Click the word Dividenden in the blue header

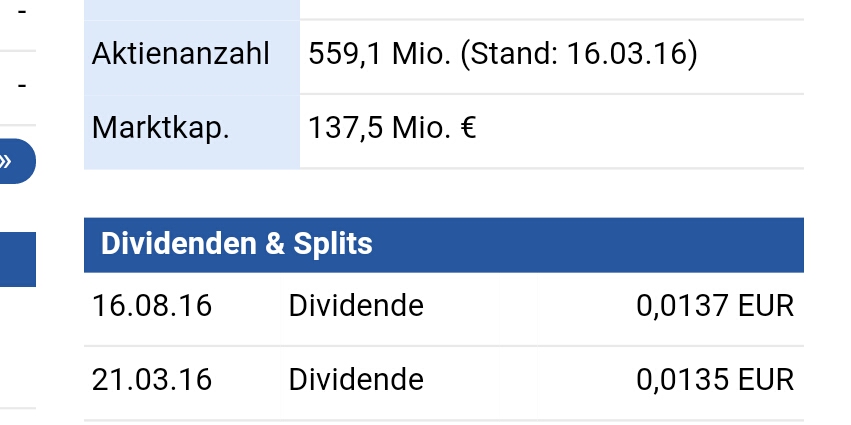(x=178, y=244)
